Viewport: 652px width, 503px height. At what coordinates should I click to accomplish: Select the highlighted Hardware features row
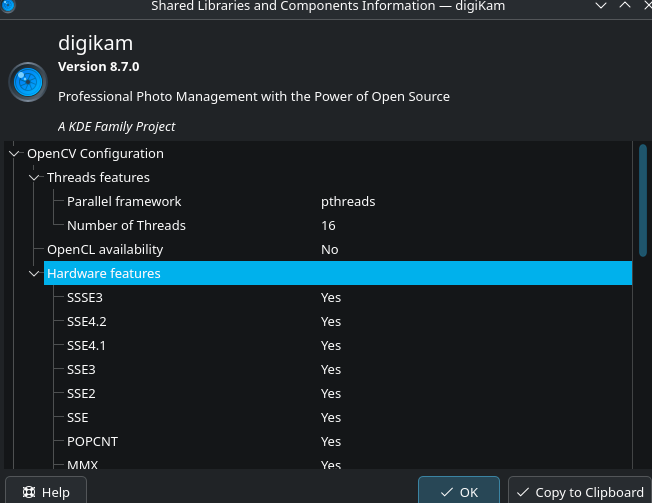(338, 274)
